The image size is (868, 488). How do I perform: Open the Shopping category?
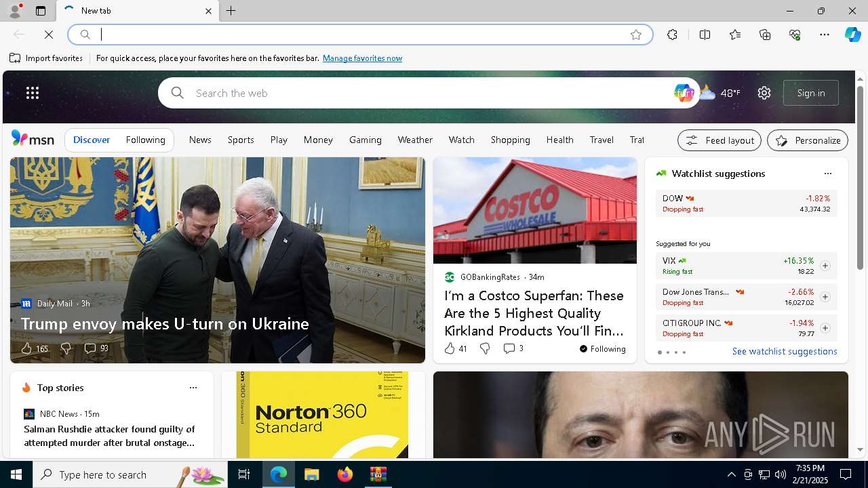(x=511, y=140)
